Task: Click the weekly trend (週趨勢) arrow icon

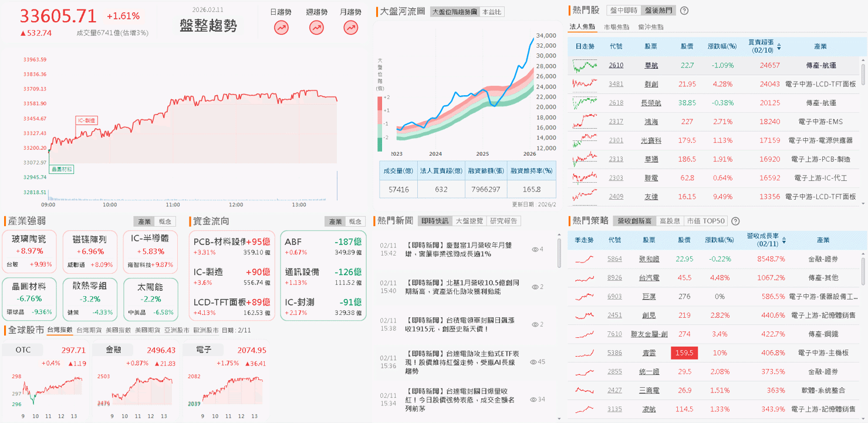Action: click(316, 27)
